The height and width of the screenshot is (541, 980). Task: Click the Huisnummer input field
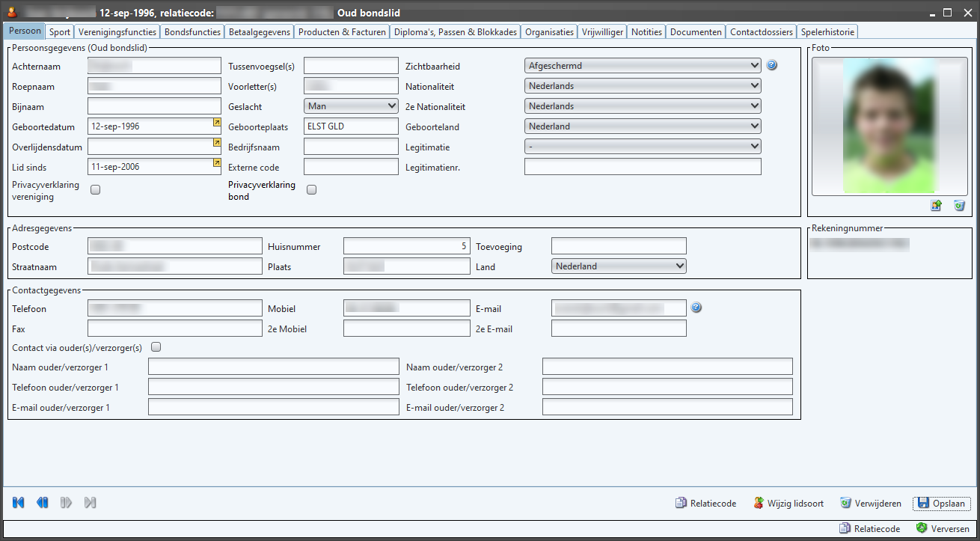[406, 246]
